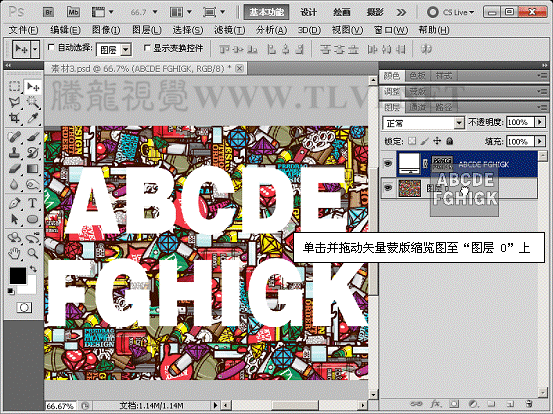Select the Healing Brush tool
This screenshot has width=553, height=414.
pos(14,137)
